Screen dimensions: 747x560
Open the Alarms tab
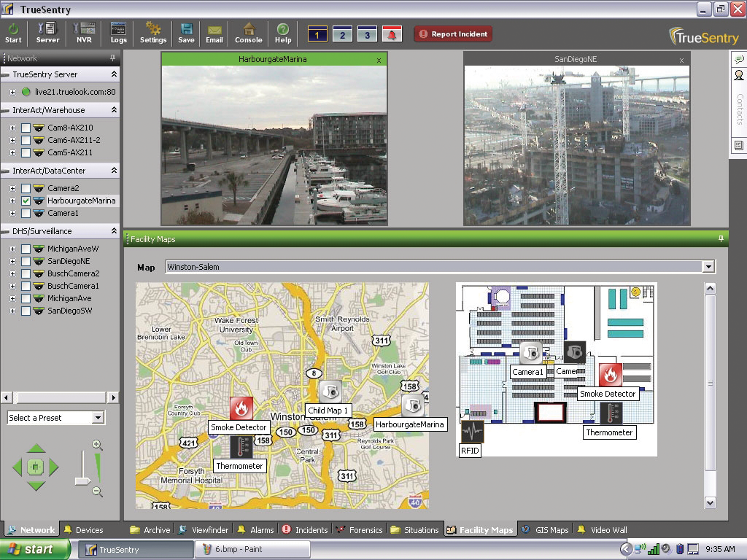[x=255, y=530]
